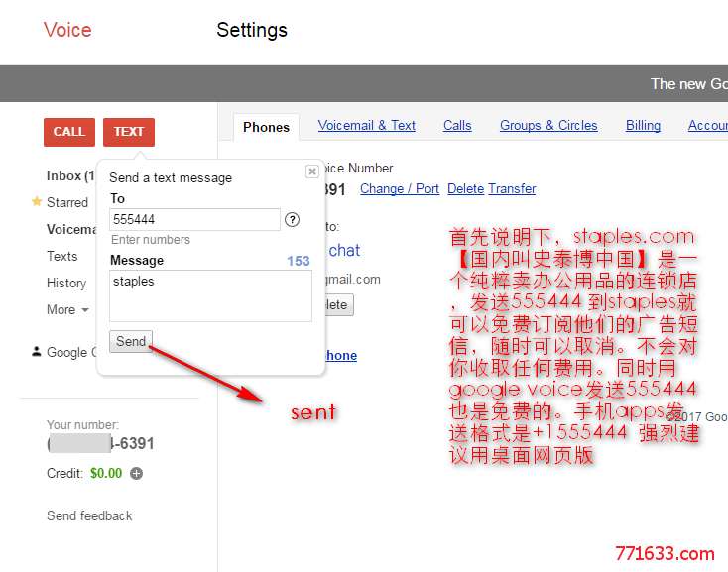Switch to Voicemail & Text tab
The image size is (728, 572).
pos(366,125)
